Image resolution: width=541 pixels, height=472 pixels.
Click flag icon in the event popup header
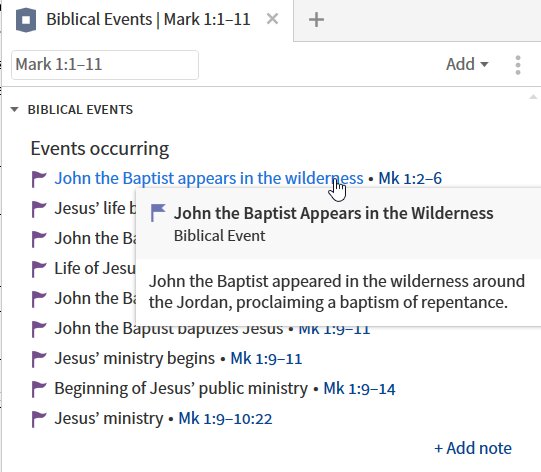click(158, 213)
